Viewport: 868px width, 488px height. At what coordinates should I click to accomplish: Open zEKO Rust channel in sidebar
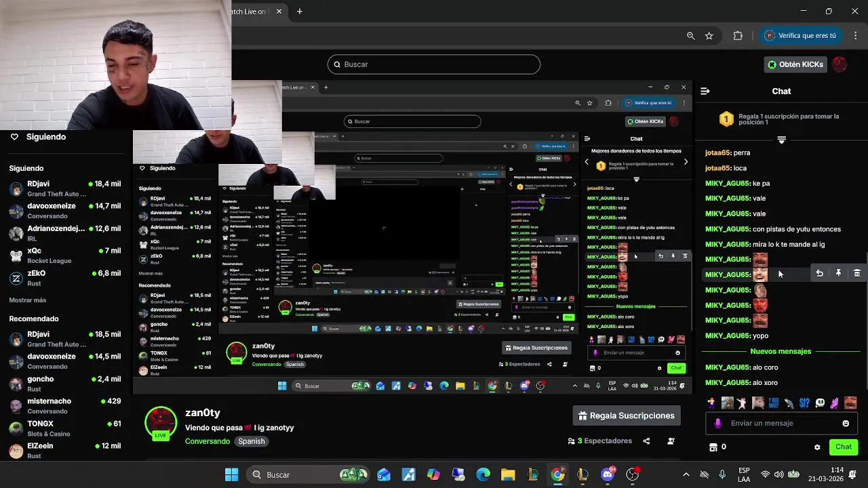click(x=65, y=278)
